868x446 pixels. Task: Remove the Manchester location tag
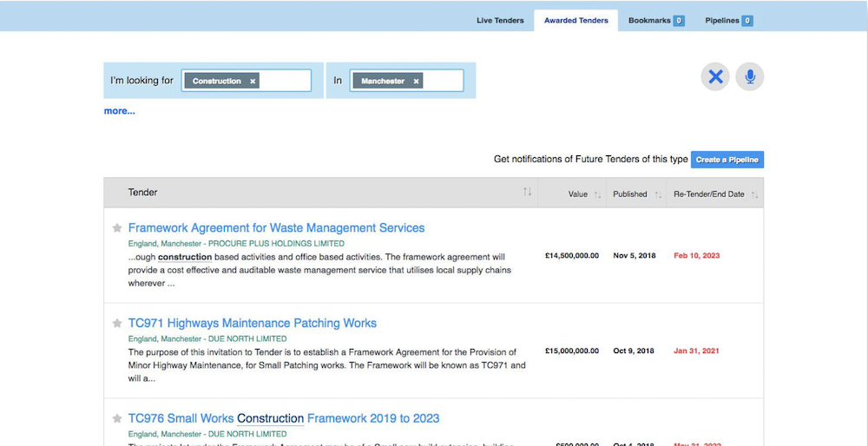[x=416, y=82]
